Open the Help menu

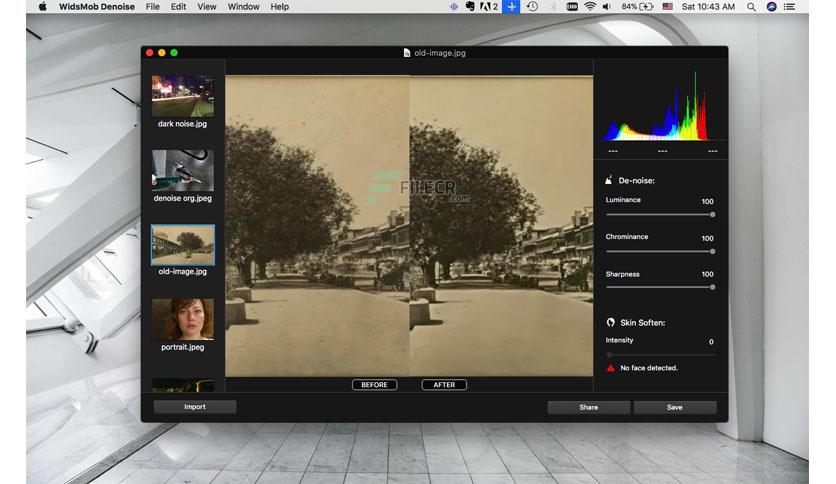click(x=279, y=6)
